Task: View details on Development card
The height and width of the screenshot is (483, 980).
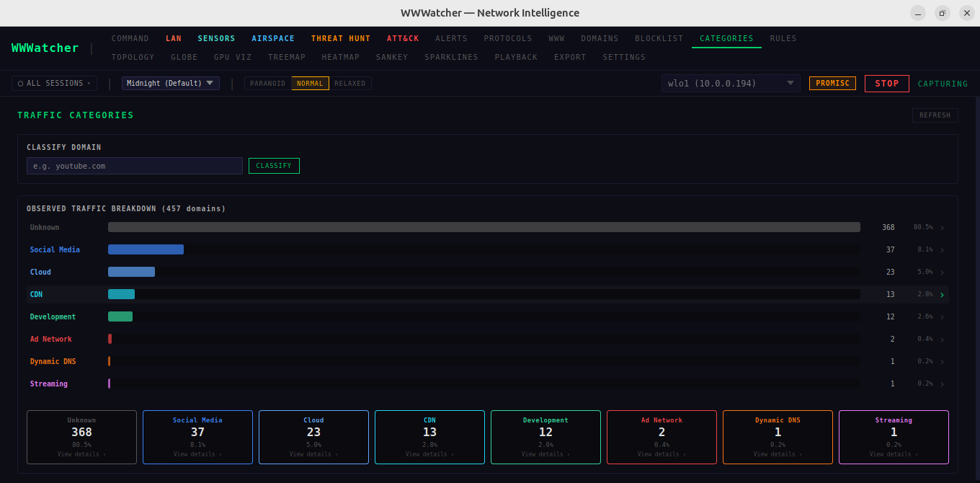Action: [545, 454]
